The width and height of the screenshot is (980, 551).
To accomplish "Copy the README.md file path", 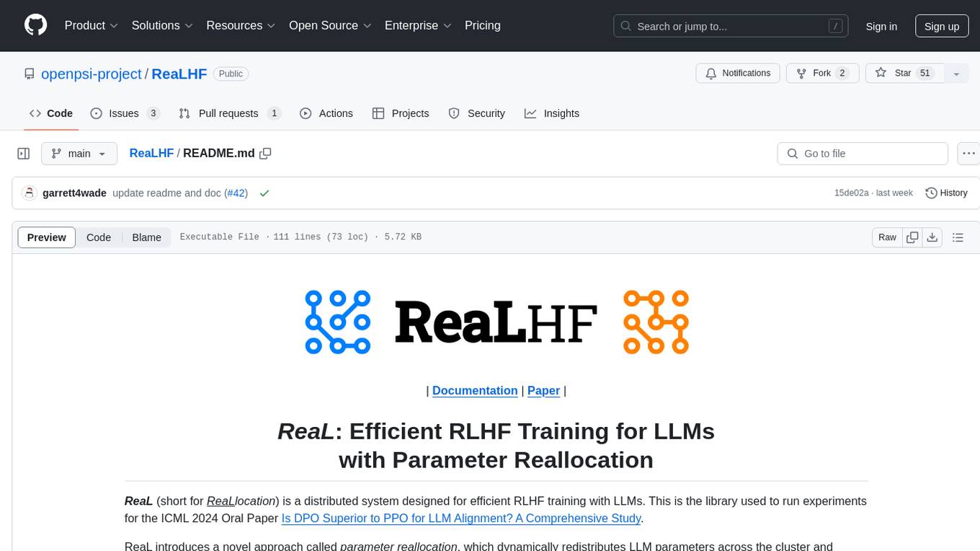I will point(265,153).
